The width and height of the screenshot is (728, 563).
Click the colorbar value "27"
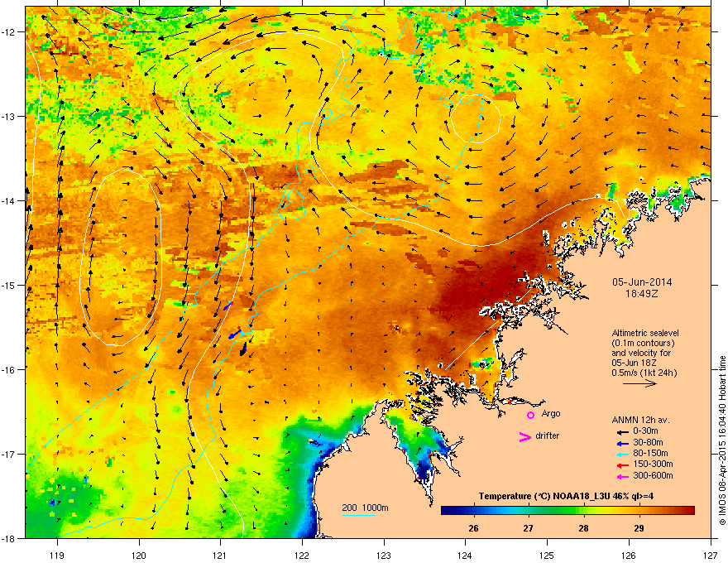[528, 528]
